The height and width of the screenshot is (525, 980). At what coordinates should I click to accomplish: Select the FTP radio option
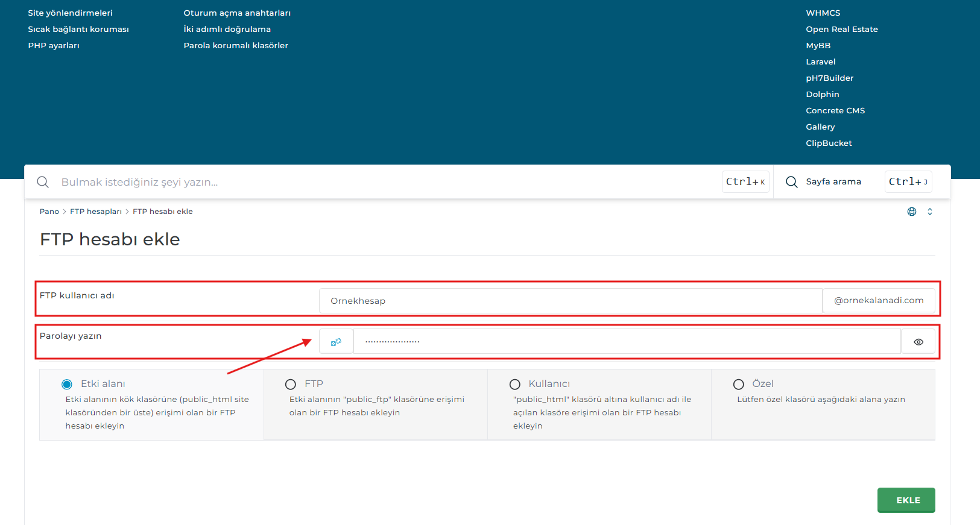(291, 385)
